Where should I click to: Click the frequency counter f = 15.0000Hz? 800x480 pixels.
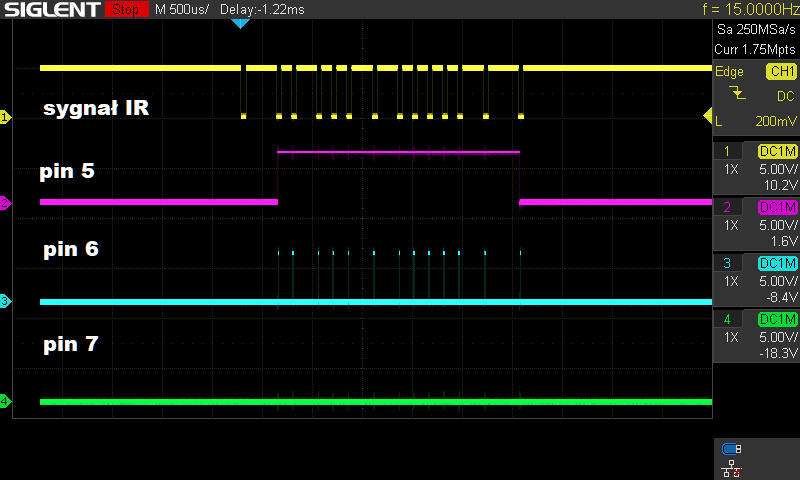[x=751, y=9]
